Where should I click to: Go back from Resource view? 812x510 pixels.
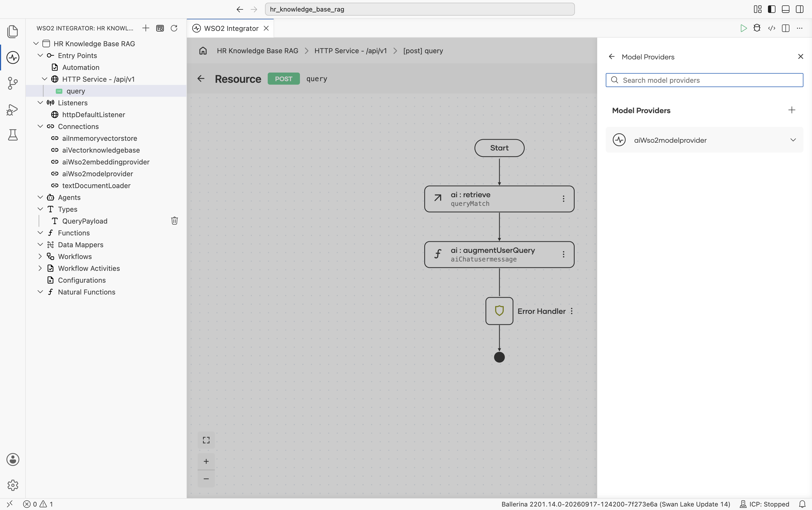(x=201, y=78)
